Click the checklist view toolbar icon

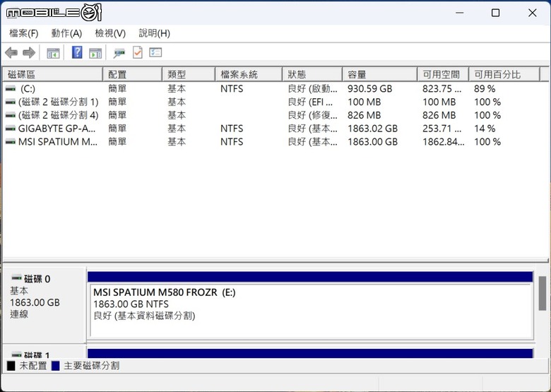tap(155, 53)
